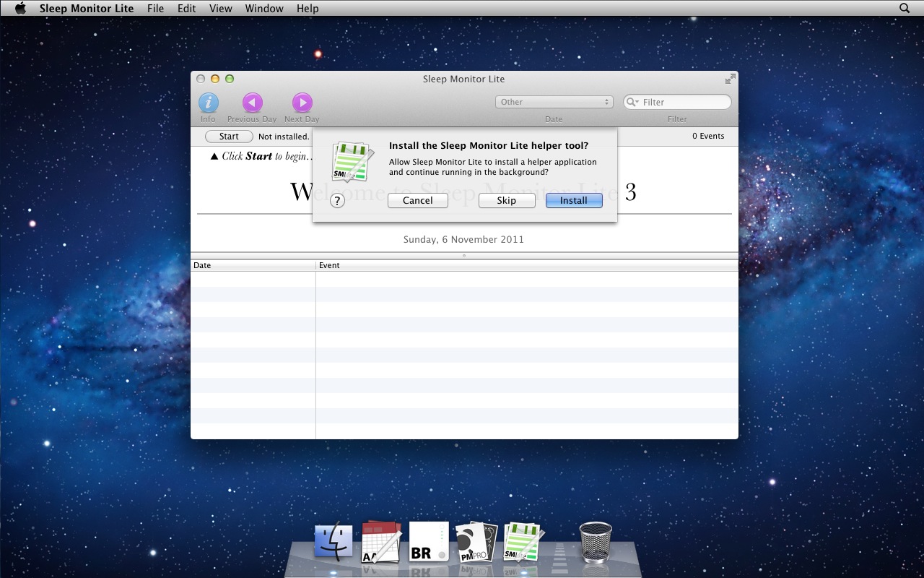The height and width of the screenshot is (578, 924).
Task: Open the calendar app icon in Dock
Action: coord(380,542)
